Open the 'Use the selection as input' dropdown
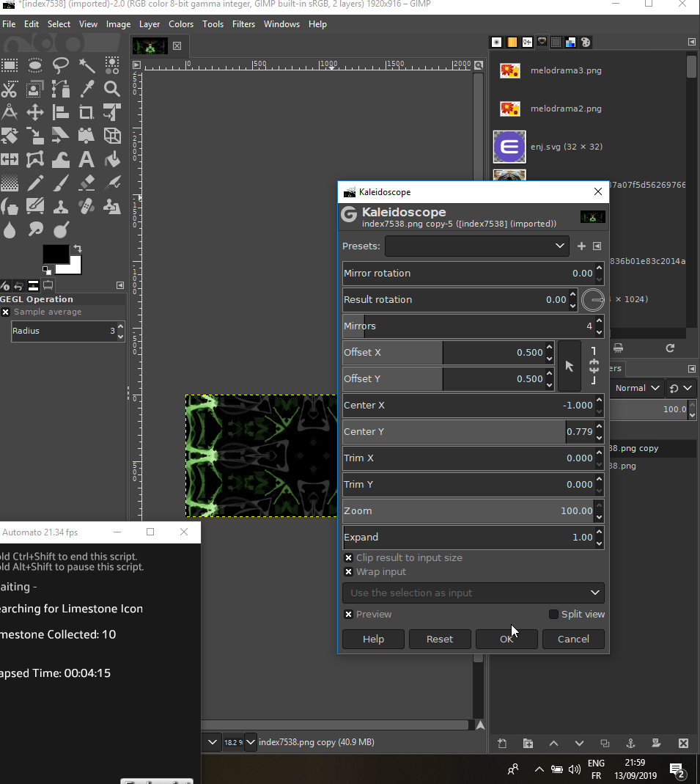The width and height of the screenshot is (700, 784). click(x=473, y=593)
